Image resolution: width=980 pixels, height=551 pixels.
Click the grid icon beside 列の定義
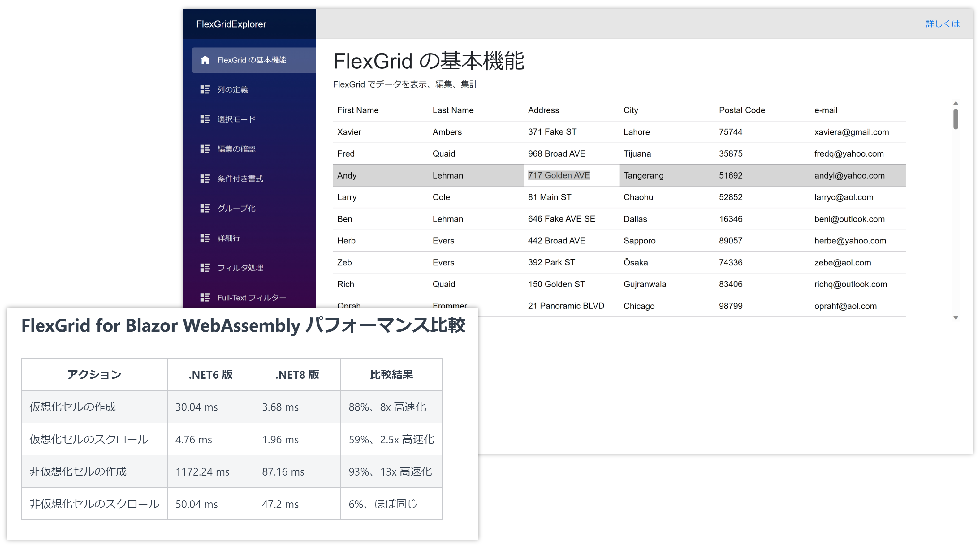pyautogui.click(x=205, y=89)
